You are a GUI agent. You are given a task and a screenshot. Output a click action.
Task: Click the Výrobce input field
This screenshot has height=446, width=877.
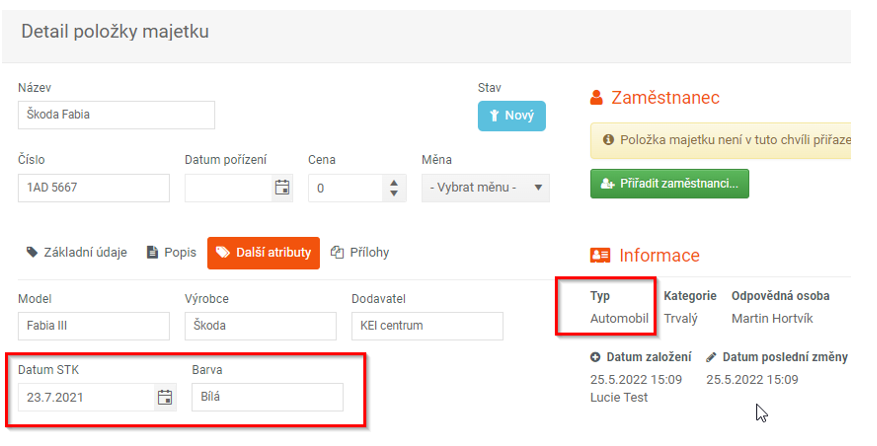pyautogui.click(x=261, y=326)
